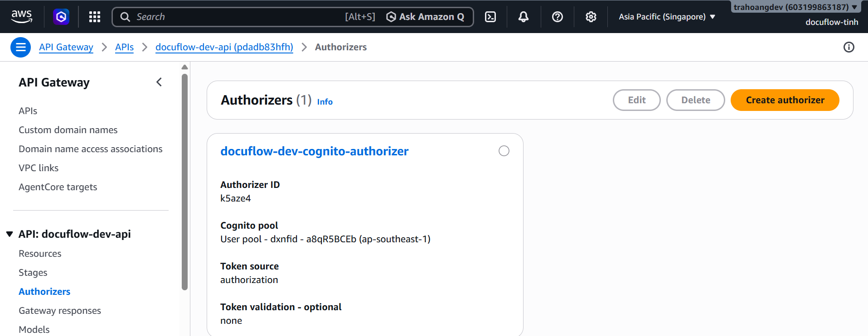
Task: Open the Amazon Q purple hexagon icon
Action: [x=61, y=17]
